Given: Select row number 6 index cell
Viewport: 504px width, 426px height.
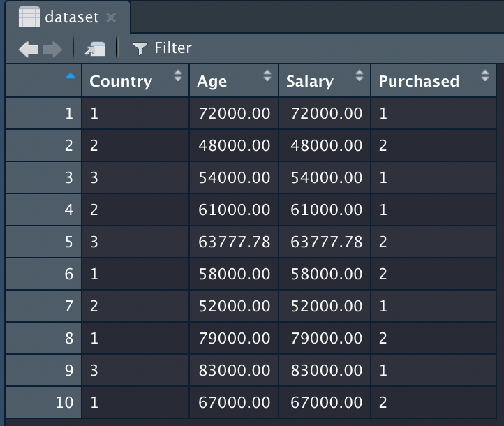Looking at the screenshot, I should pyautogui.click(x=43, y=274).
